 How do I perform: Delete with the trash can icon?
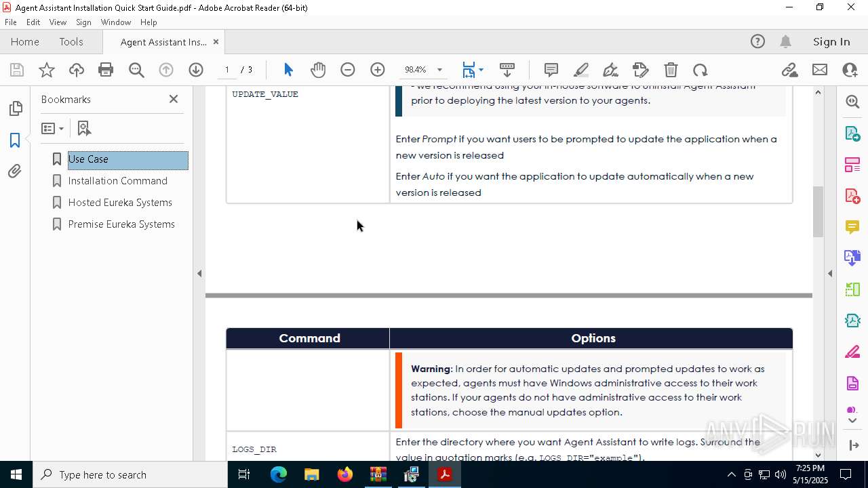(671, 70)
